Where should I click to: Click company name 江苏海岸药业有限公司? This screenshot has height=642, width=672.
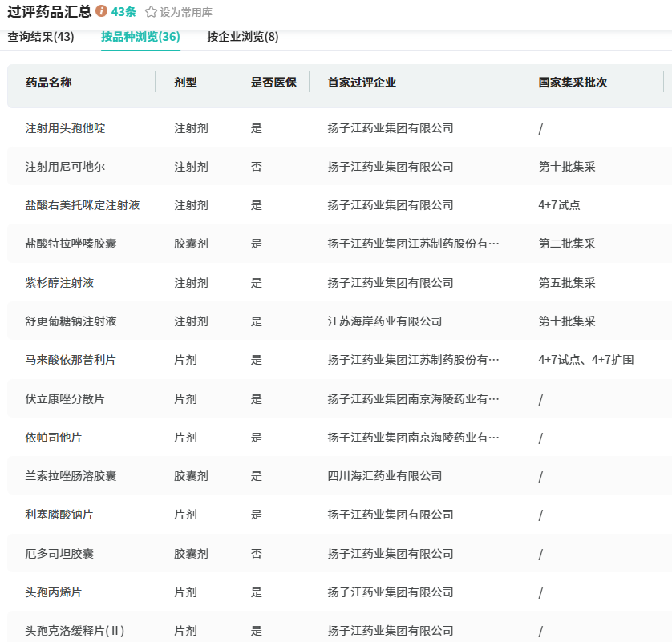[385, 321]
